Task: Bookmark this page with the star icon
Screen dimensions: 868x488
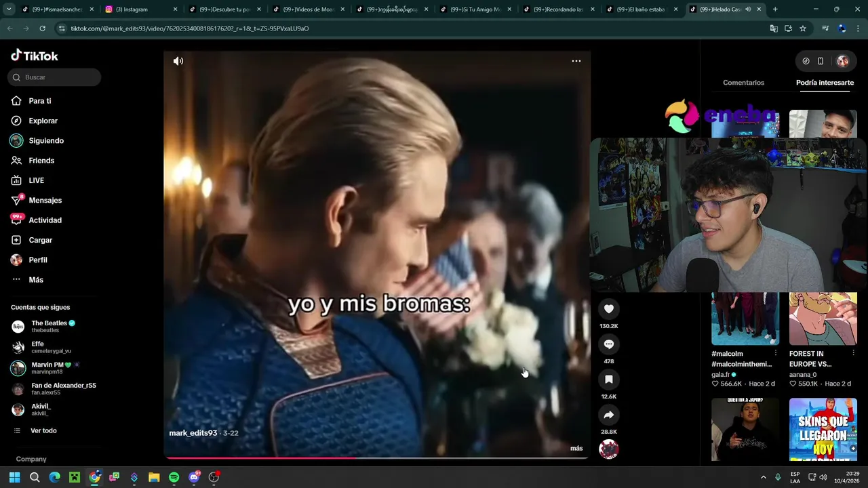Action: (x=803, y=28)
